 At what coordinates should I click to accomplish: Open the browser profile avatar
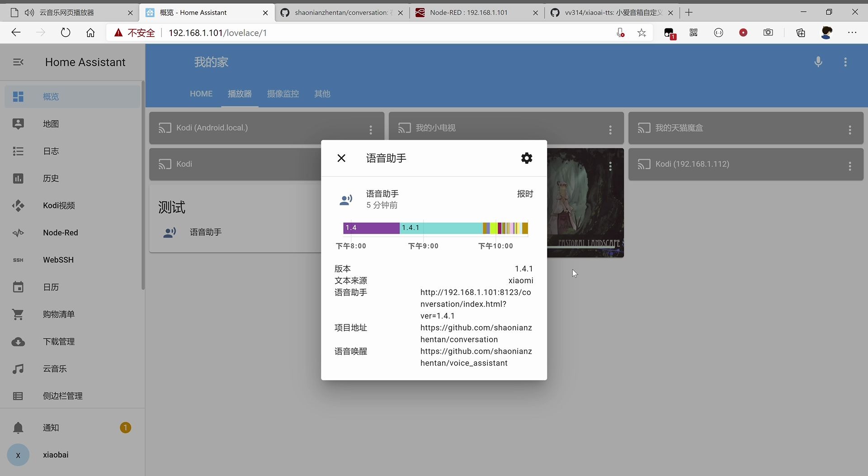pos(826,33)
